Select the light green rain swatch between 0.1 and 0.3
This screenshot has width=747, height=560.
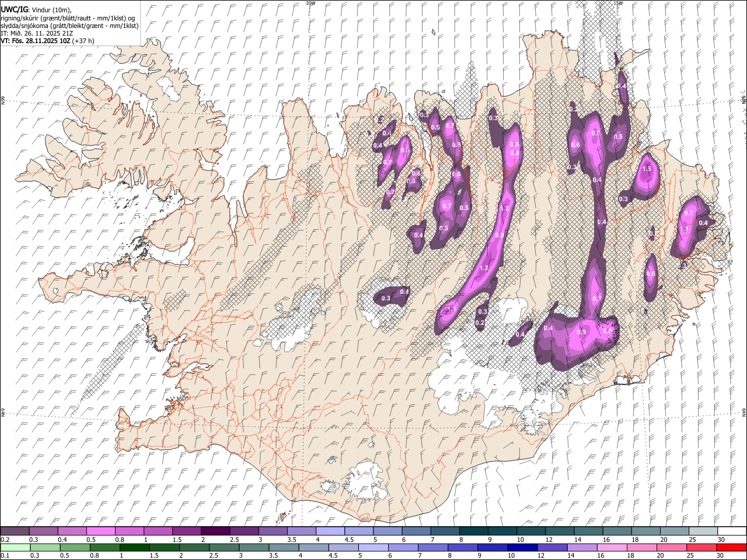pyautogui.click(x=16, y=548)
